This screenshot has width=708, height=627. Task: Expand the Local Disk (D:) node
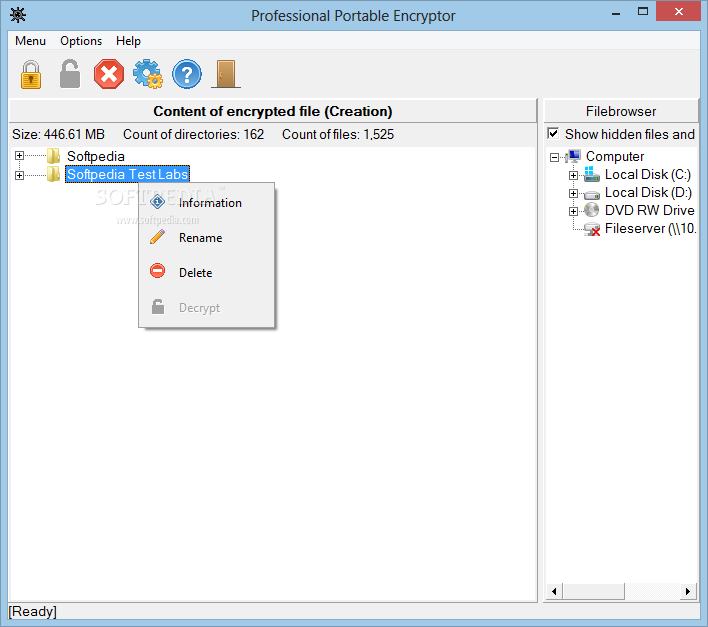coord(573,193)
